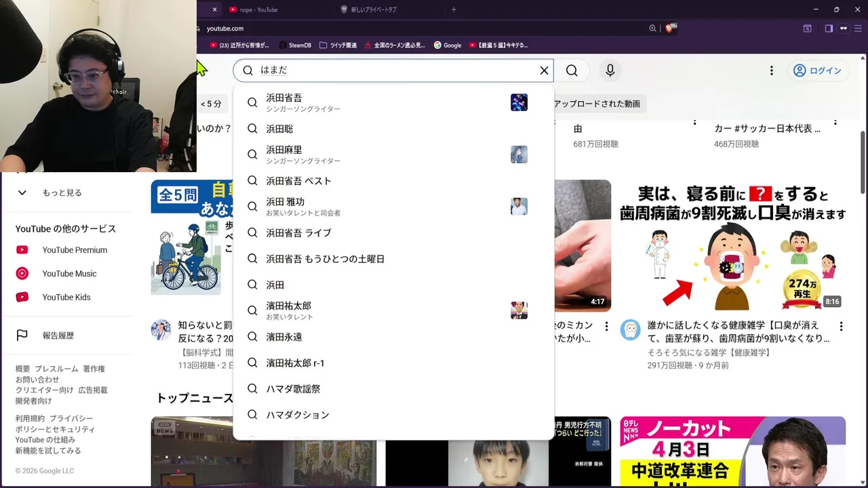Open YouTube Music from the sidebar
This screenshot has height=488, width=868.
tap(68, 274)
